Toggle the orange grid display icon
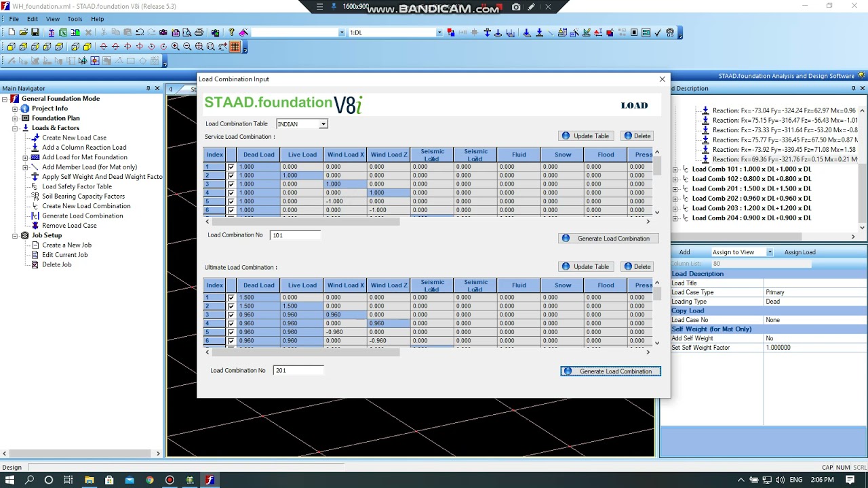The height and width of the screenshot is (488, 868). point(235,47)
